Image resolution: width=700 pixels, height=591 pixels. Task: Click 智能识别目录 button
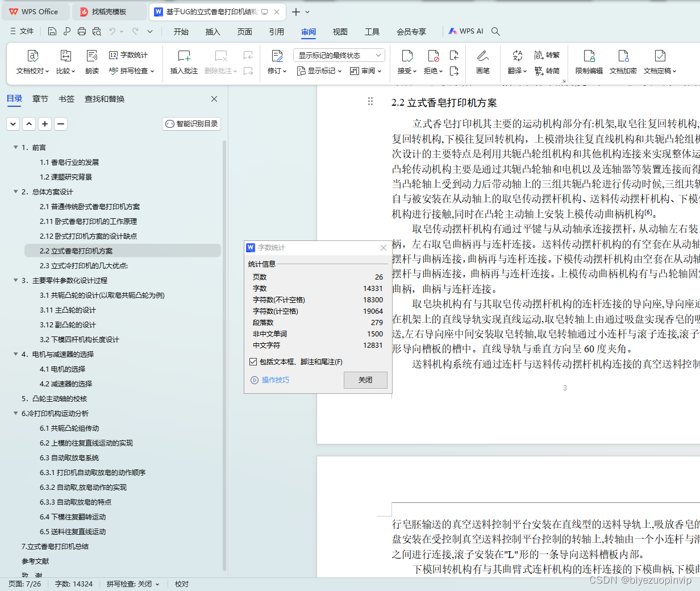191,123
